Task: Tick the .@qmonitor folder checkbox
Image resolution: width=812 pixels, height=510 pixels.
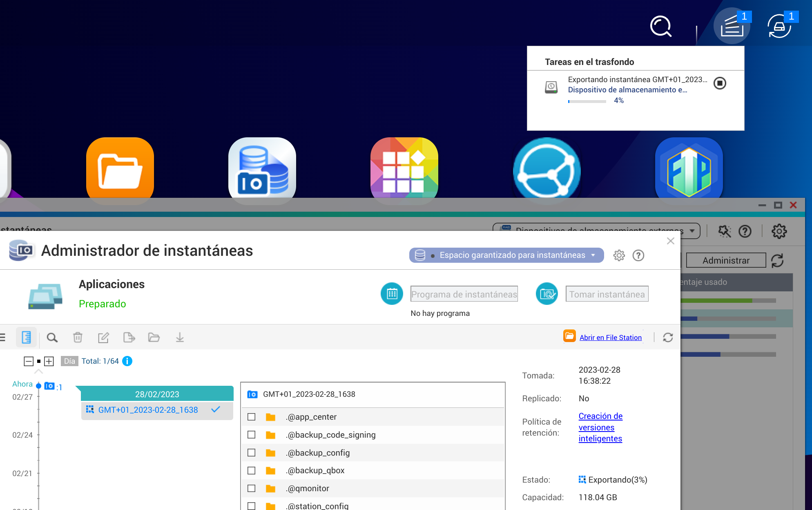Action: (x=252, y=488)
